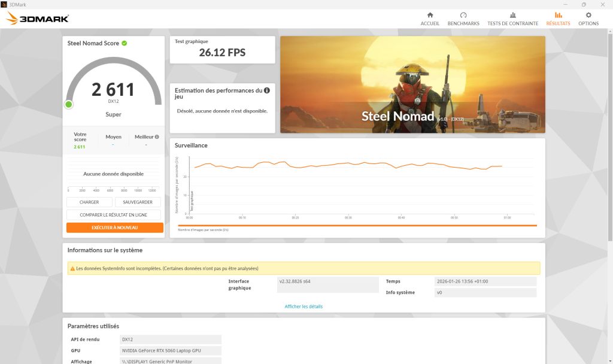Click the Aucune donnée disponible chart text
Viewport: 613px width, 364px height.
tap(113, 174)
